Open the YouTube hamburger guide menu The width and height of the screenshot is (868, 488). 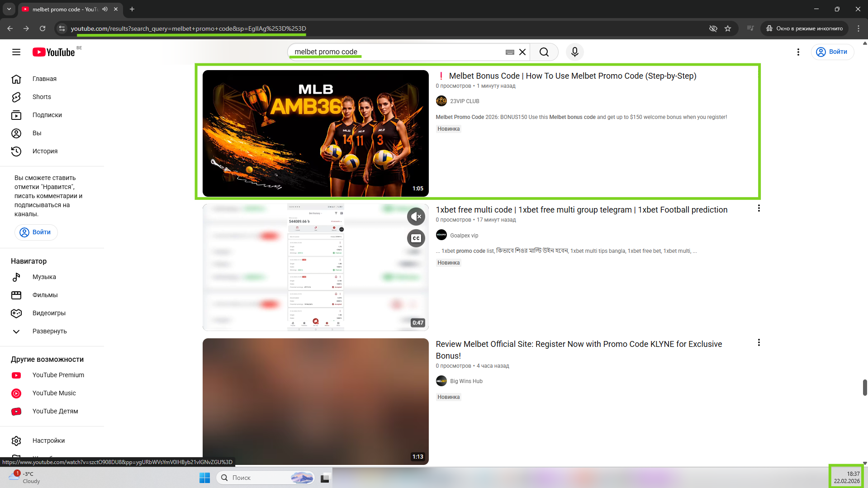tap(16, 52)
